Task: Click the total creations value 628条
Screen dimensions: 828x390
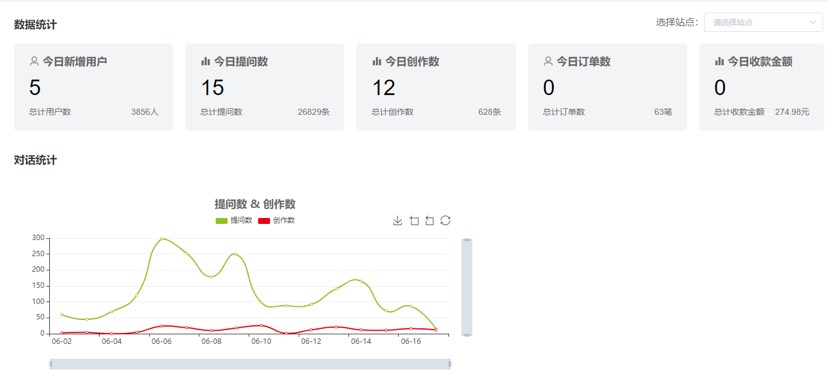Action: click(x=489, y=112)
